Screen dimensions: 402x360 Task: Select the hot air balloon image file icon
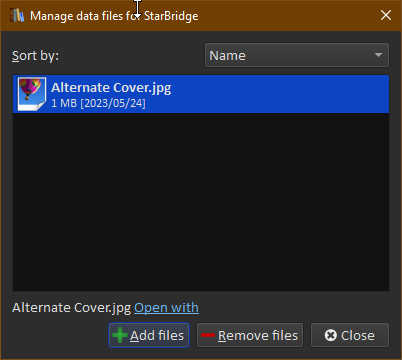32,94
